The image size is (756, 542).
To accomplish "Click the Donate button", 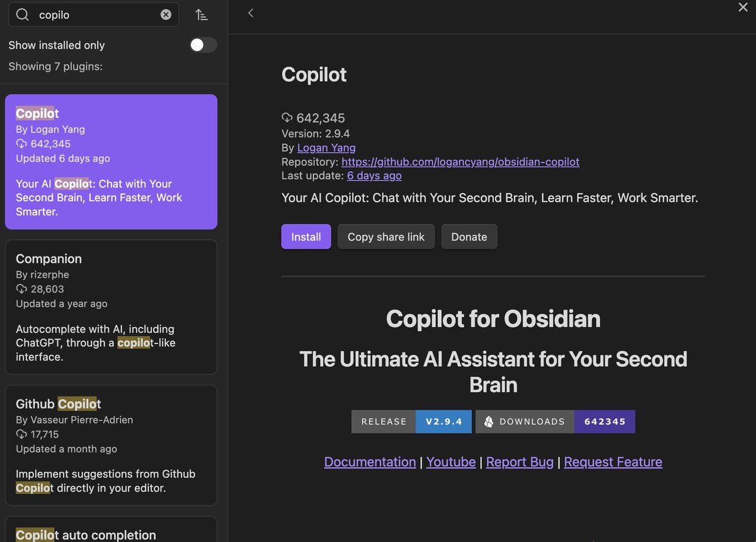I will 469,236.
